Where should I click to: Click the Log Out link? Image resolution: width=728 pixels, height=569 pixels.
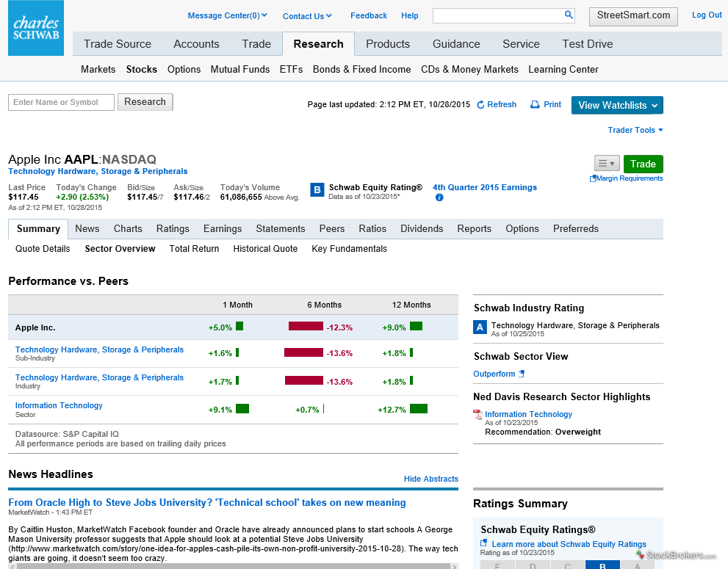(x=707, y=15)
